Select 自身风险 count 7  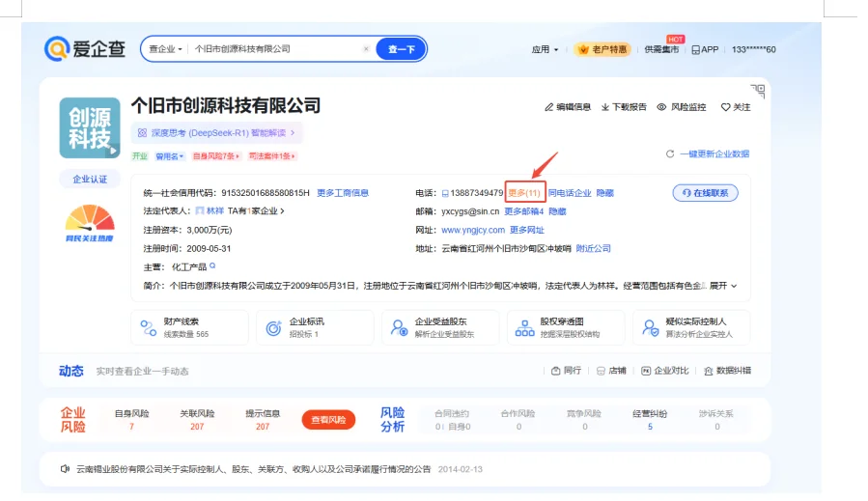coord(131,420)
